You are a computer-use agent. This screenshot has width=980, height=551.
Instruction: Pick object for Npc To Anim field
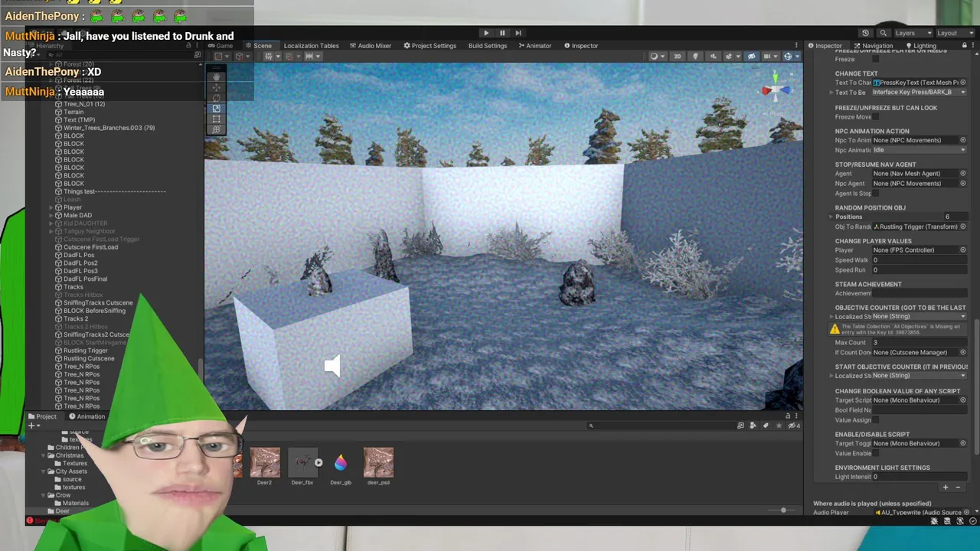point(963,140)
